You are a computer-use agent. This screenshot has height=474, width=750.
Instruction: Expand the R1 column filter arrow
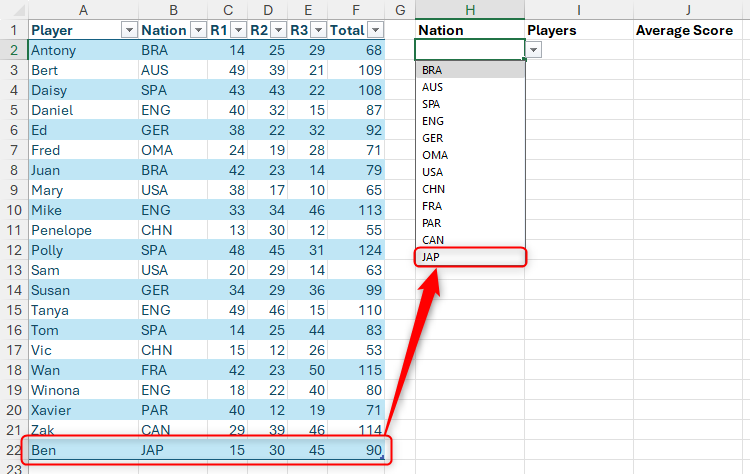click(238, 30)
